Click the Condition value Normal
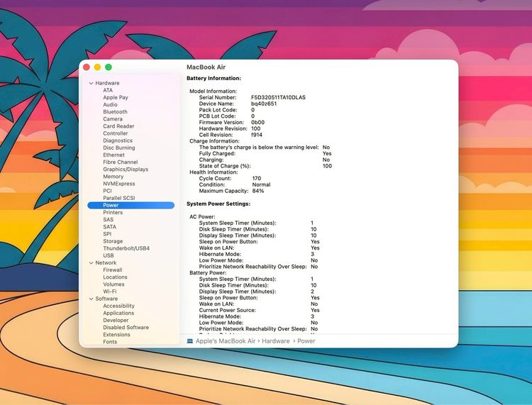Viewport: 532px width, 405px height. pos(261,185)
